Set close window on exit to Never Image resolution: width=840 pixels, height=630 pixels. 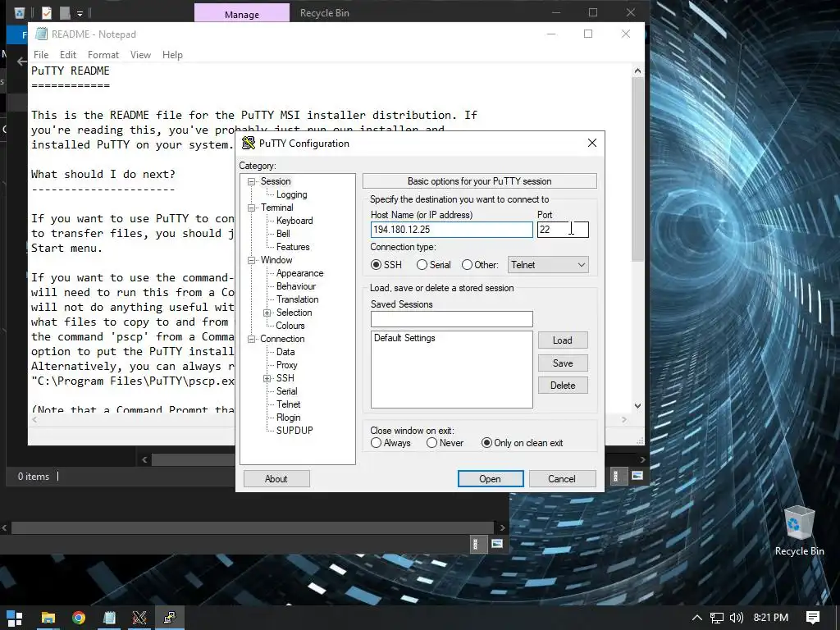445,443
